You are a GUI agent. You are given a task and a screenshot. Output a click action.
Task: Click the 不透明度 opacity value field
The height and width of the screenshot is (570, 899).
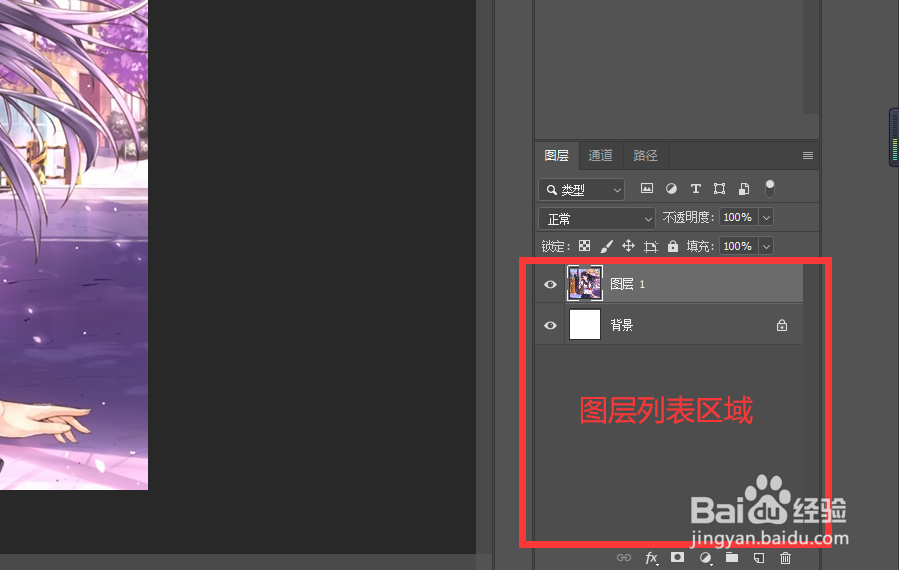738,217
